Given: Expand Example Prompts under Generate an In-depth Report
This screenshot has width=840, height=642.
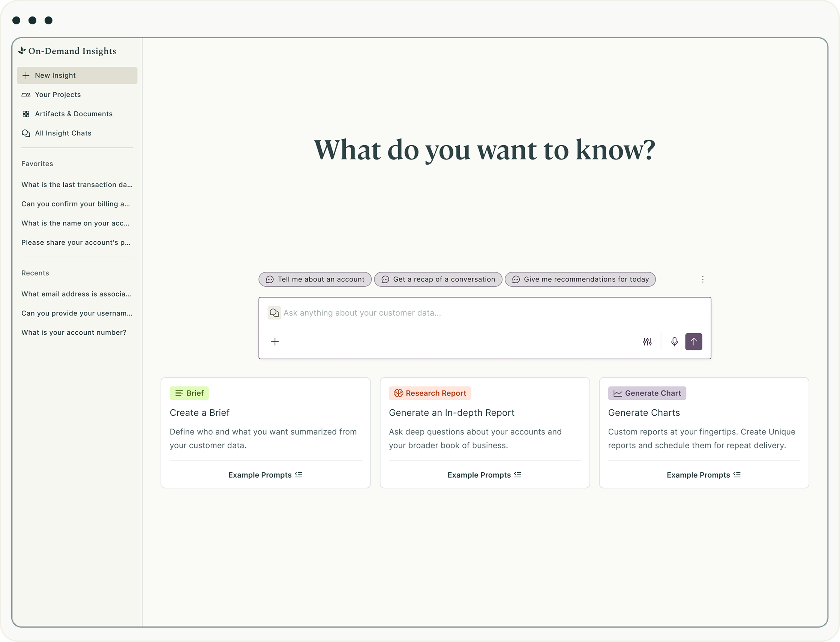Looking at the screenshot, I should point(484,475).
